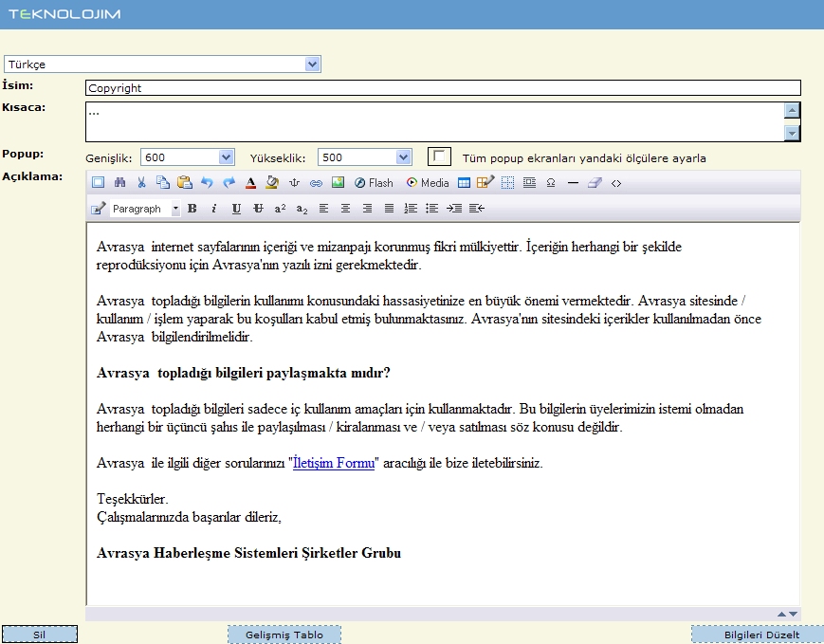Viewport: 824px width, 644px height.
Task: Click the Cut scissors icon
Action: coord(141,182)
